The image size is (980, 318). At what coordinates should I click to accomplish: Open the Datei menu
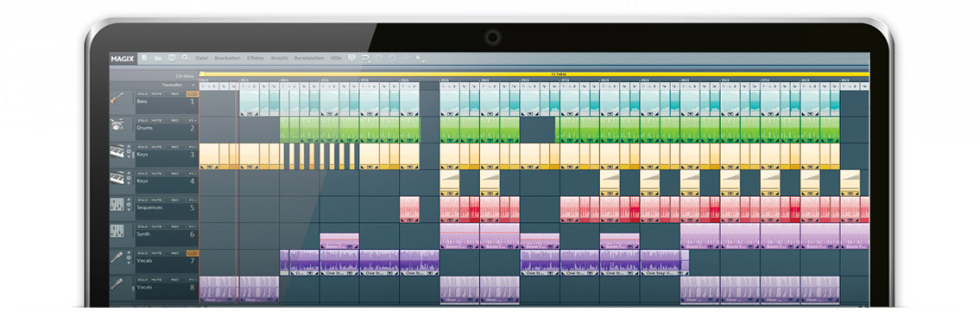tap(201, 58)
